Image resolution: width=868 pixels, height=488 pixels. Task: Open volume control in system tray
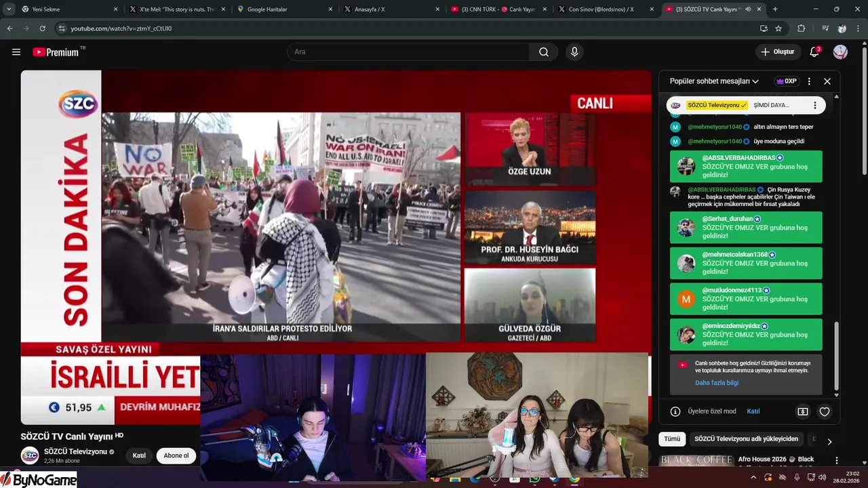pos(823,478)
